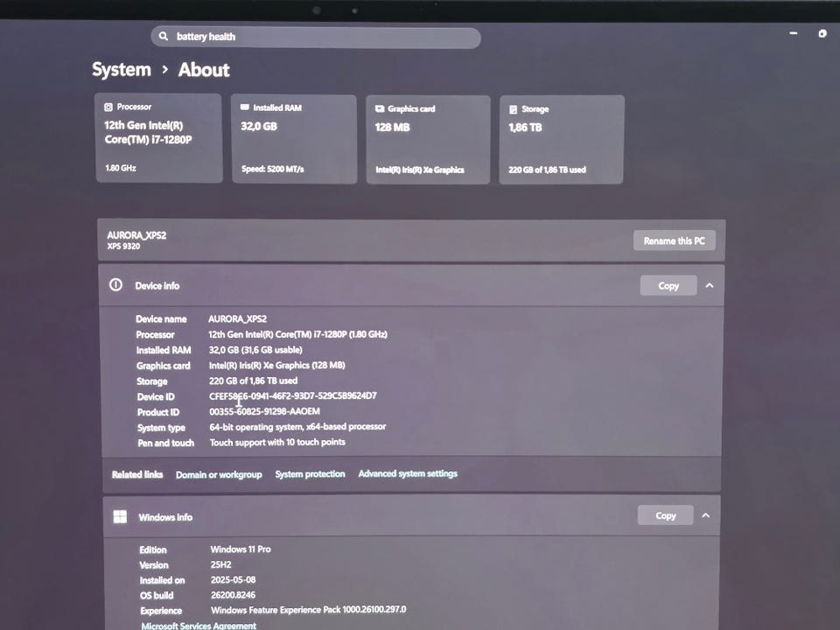
Task: Click the battery health search field
Action: pos(316,37)
